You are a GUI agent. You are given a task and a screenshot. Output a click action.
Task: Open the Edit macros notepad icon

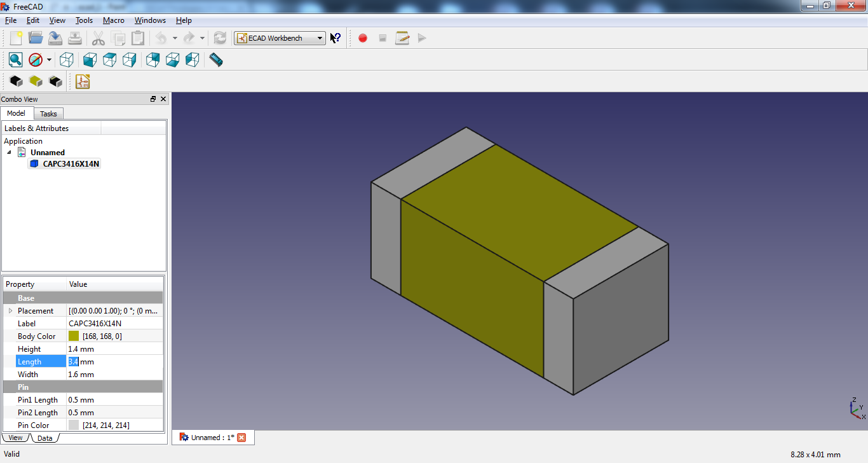pos(402,38)
